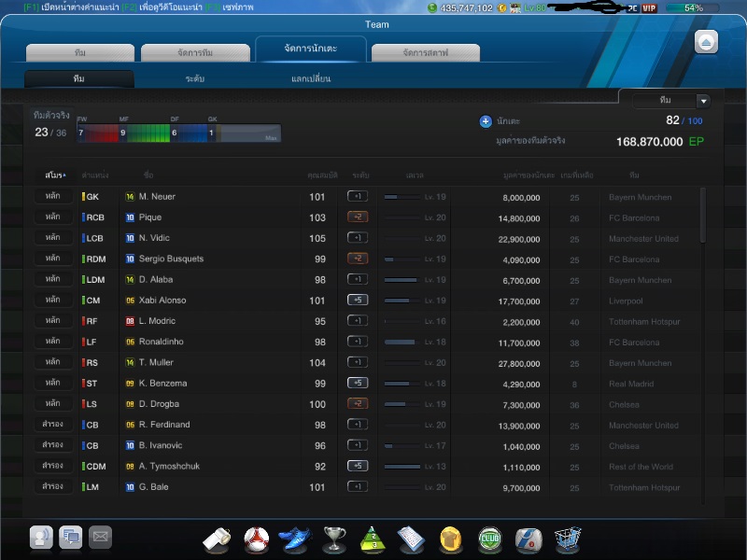Click the blue plus icon beside player count
747x560 pixels.
click(x=486, y=121)
